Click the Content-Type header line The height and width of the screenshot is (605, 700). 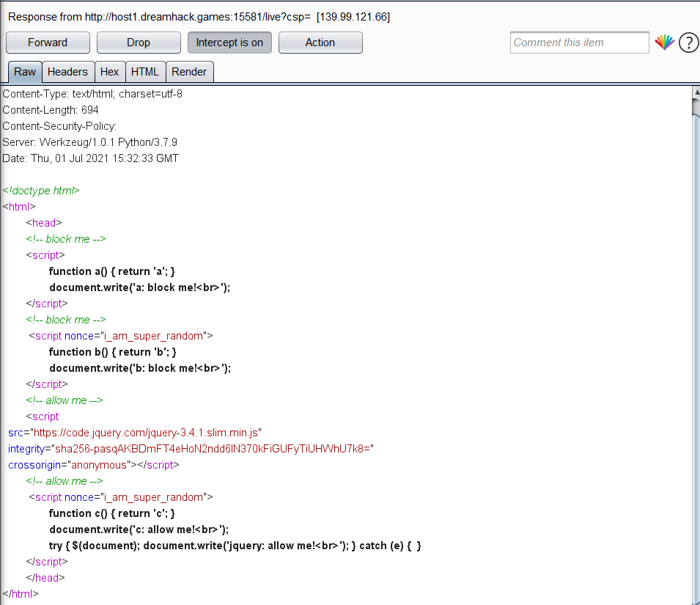click(92, 94)
